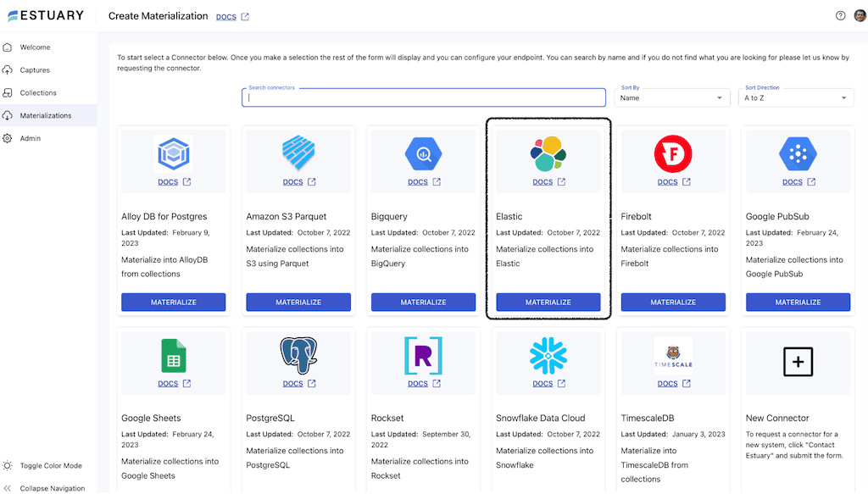
Task: Click the Snowflake Data Cloud snowflake icon
Action: point(548,357)
